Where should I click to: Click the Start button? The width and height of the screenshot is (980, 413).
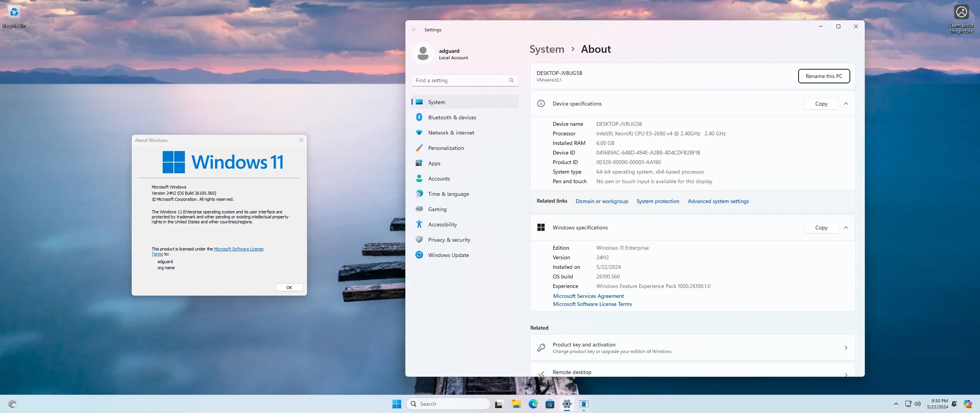coord(396,404)
